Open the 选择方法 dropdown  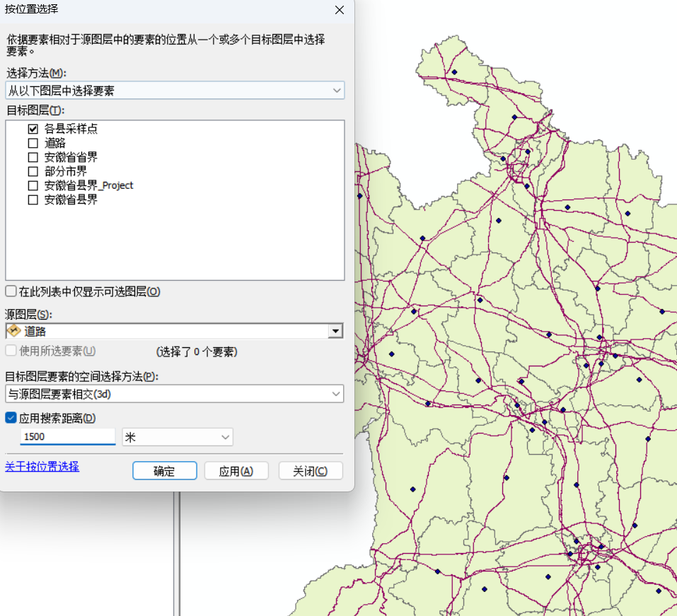coord(175,91)
